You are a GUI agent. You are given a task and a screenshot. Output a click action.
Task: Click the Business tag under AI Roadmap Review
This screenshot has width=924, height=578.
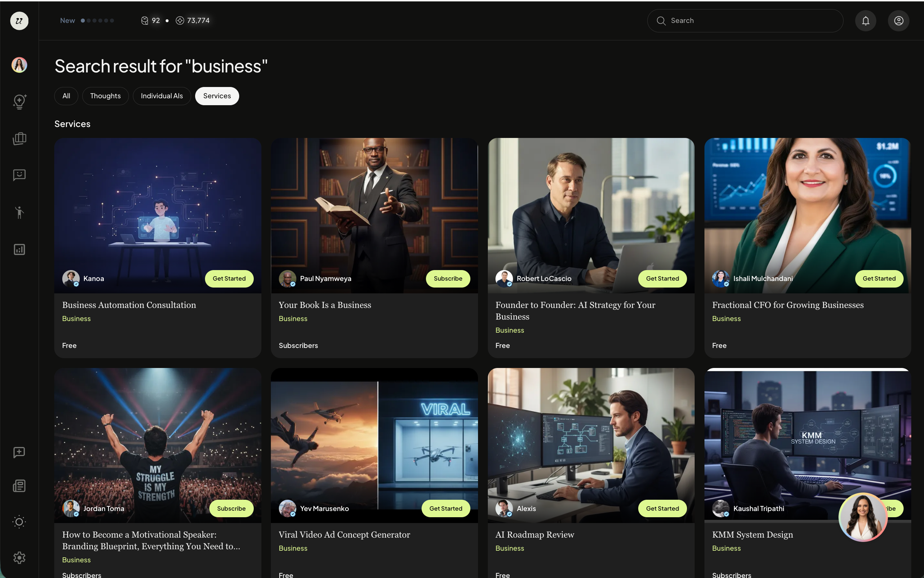click(x=510, y=549)
